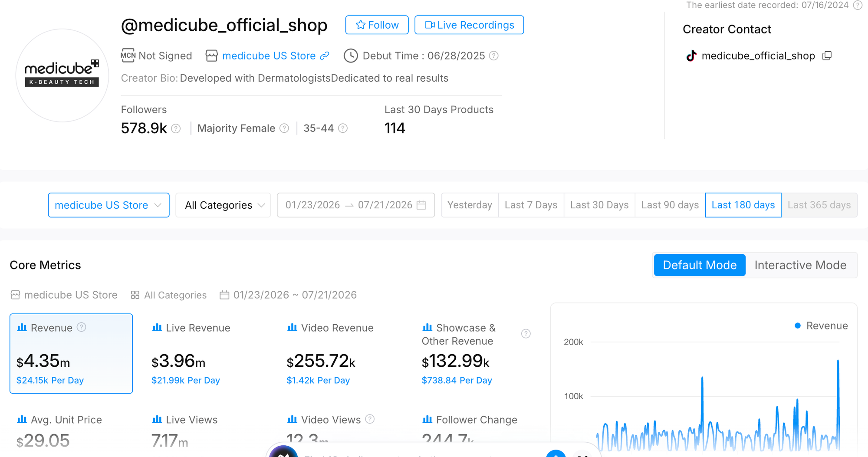Click the $1.42k Per Day text
Viewport: 868px width, 457px height.
[318, 381]
